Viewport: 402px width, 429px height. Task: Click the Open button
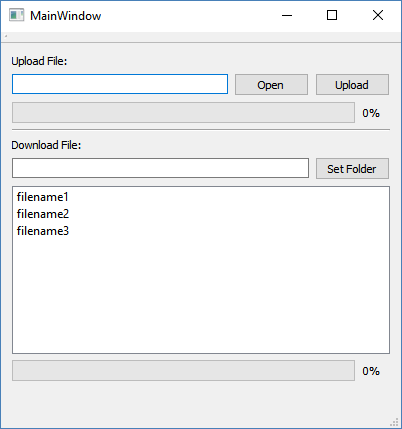(x=271, y=85)
